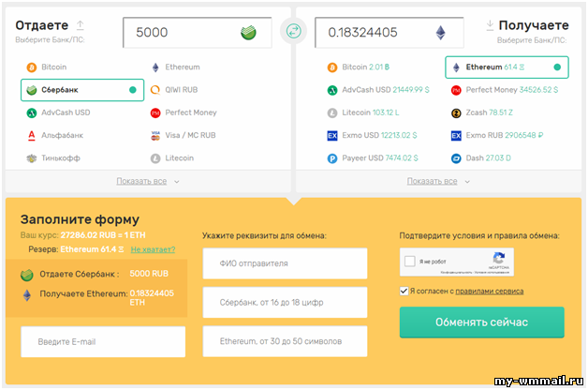
Task: Expand Показать все under Отдаете list
Action: [x=141, y=181]
